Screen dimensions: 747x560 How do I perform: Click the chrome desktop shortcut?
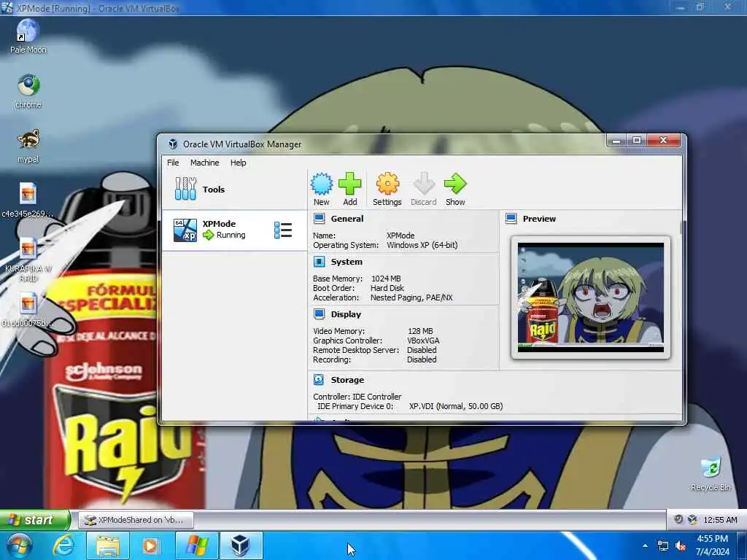click(x=28, y=91)
